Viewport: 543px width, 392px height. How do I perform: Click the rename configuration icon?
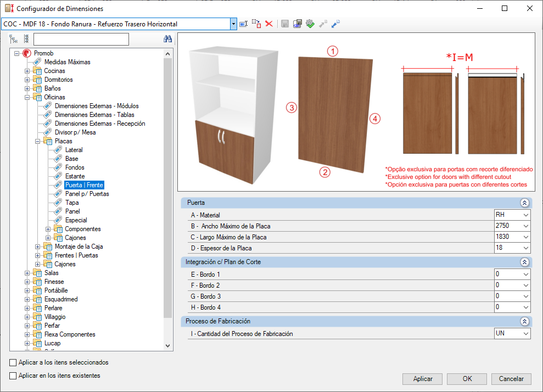(244, 24)
